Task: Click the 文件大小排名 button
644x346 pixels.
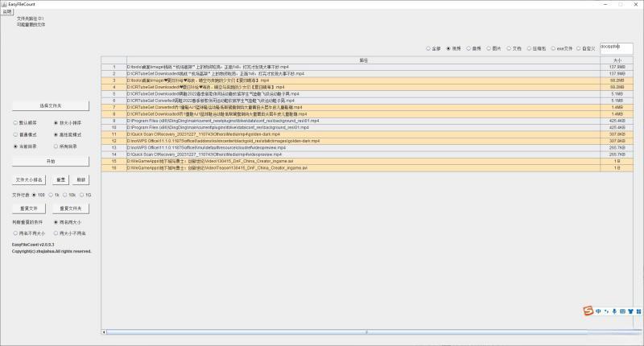Action: click(x=29, y=179)
